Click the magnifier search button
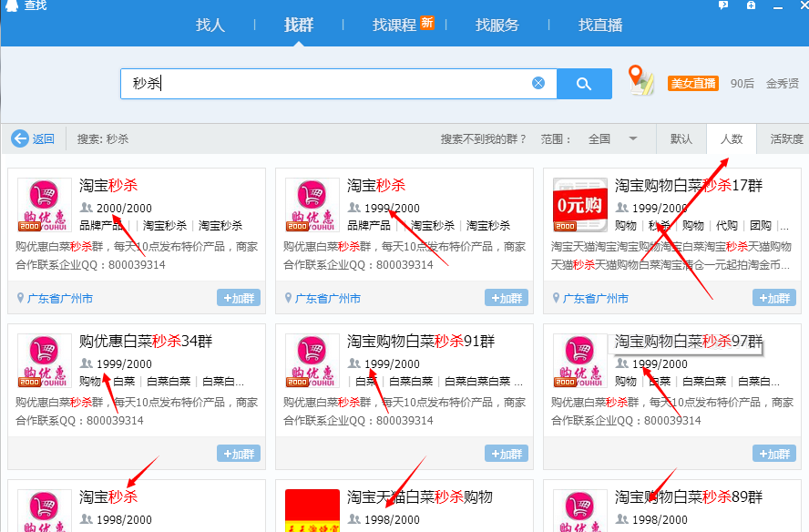This screenshot has width=809, height=532. click(x=584, y=84)
